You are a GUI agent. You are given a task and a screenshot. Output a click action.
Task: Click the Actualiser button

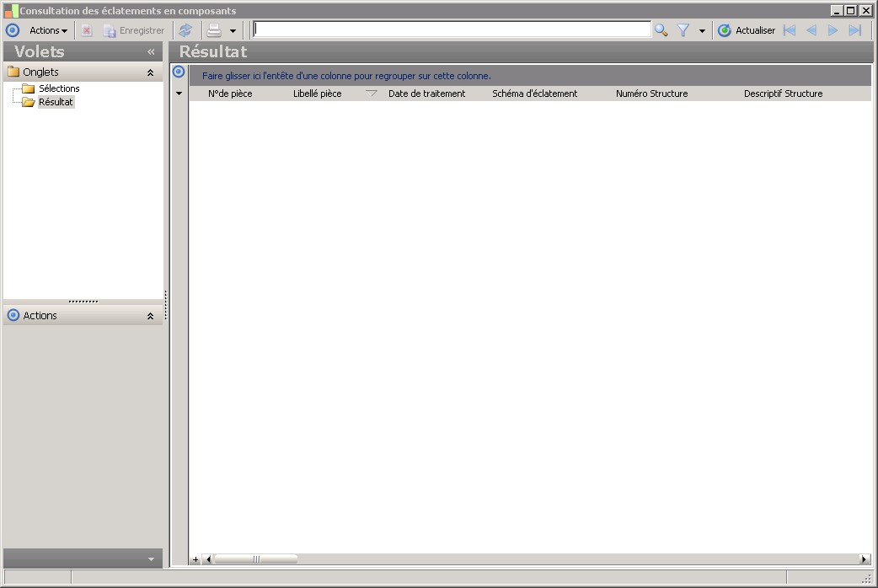coord(747,30)
